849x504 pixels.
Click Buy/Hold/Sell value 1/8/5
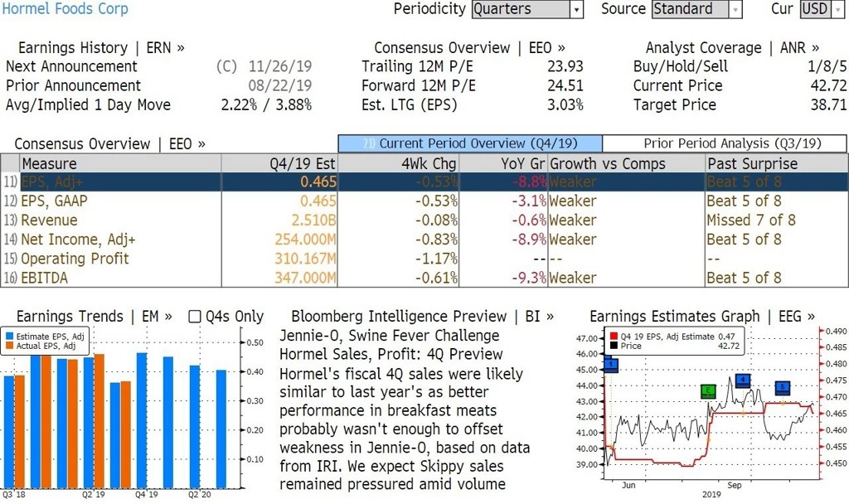[827, 66]
